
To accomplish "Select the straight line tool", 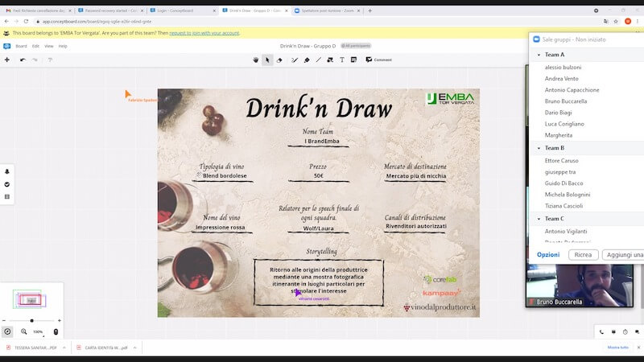I will coord(318,60).
